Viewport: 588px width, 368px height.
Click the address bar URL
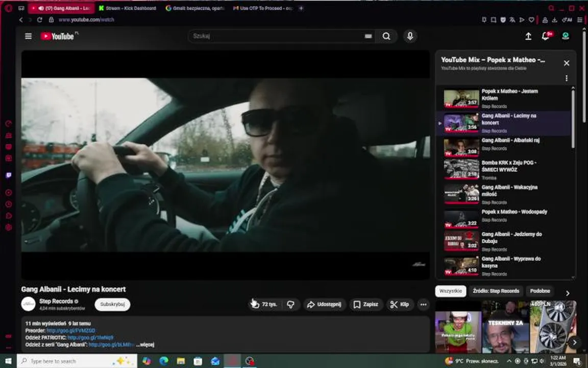click(x=86, y=19)
